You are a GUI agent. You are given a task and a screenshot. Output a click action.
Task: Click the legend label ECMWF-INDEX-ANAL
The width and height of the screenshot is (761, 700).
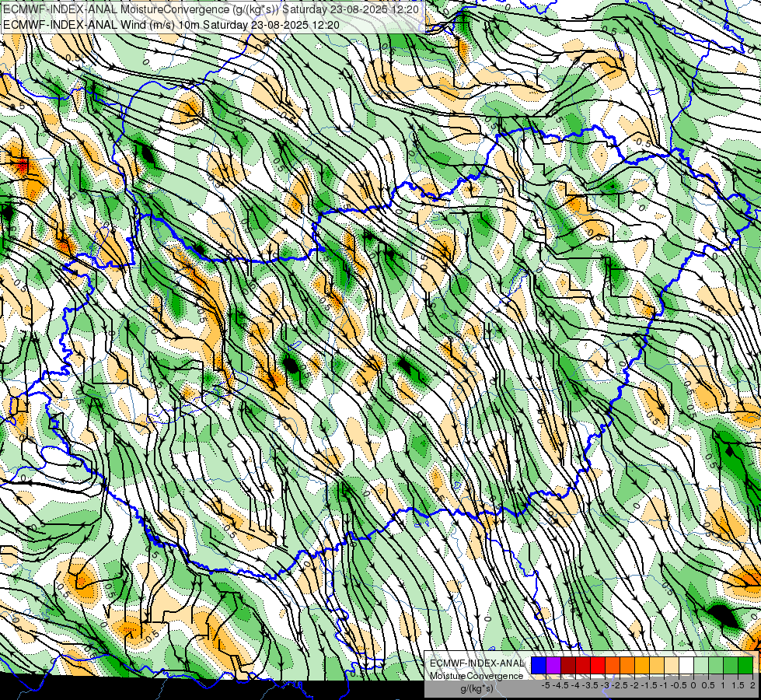[x=476, y=663]
